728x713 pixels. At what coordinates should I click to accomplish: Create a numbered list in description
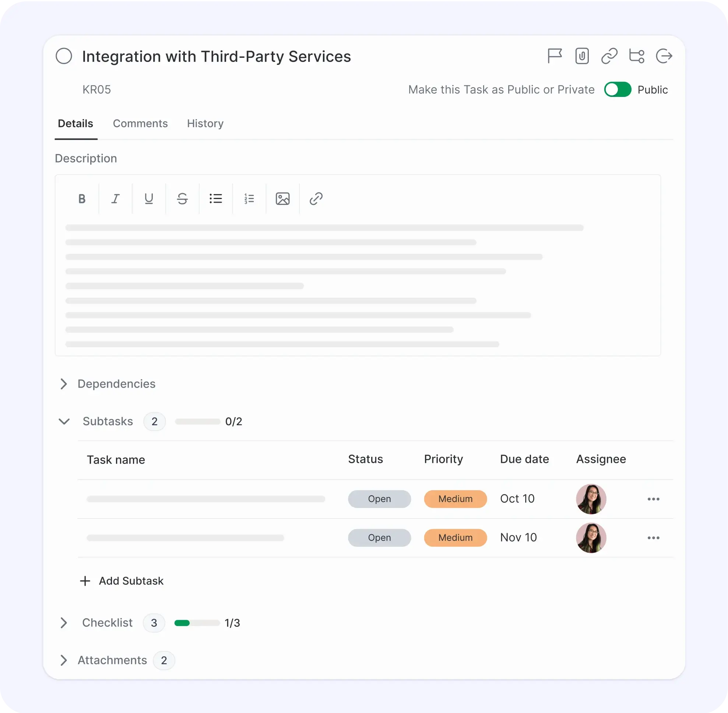tap(249, 199)
